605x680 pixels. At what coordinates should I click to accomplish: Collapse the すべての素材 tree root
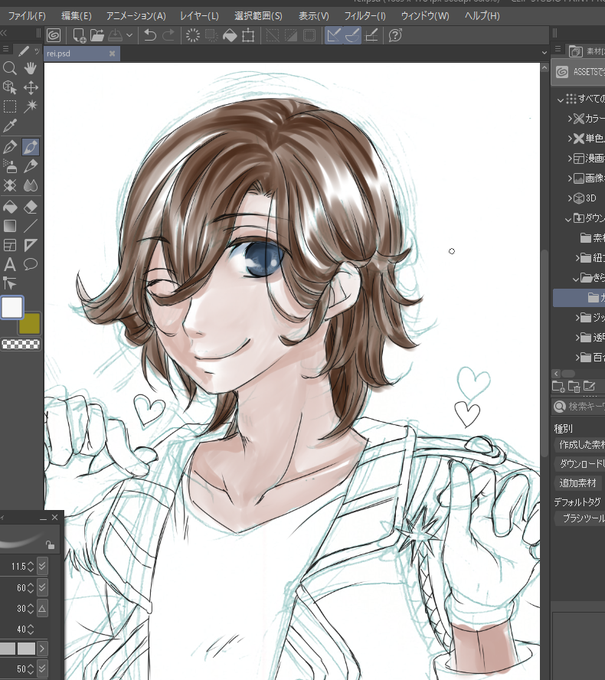tap(561, 100)
